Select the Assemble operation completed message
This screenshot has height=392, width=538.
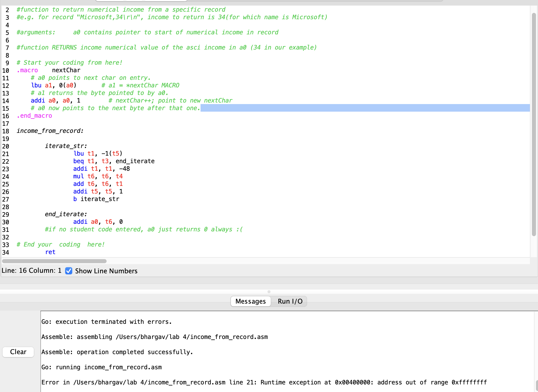tap(117, 352)
